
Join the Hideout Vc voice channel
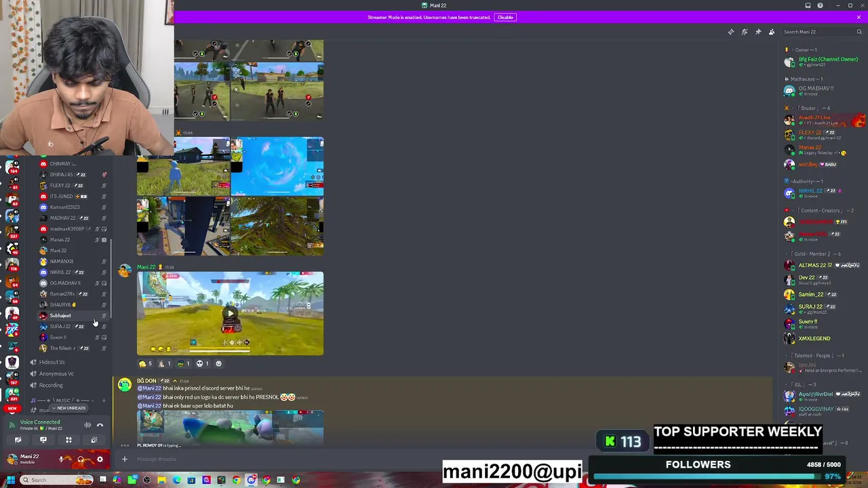pyautogui.click(x=52, y=362)
